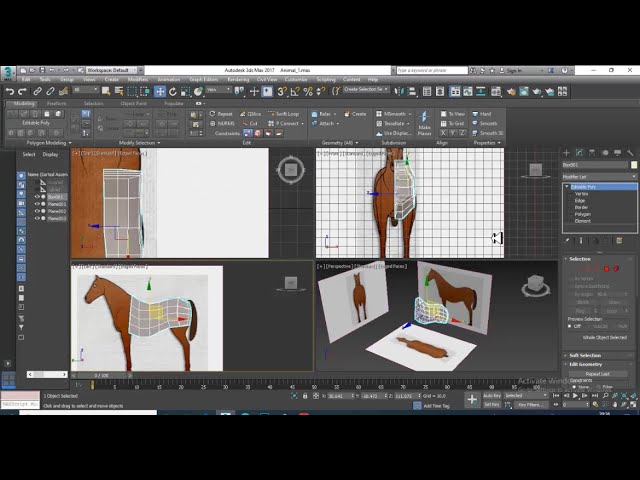
Task: Click the Rectangular Selection Region icon
Action: point(132,91)
